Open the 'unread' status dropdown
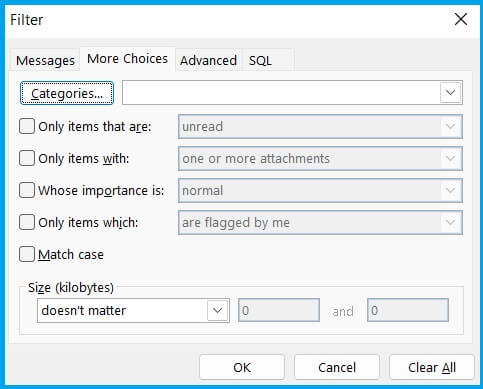Viewport: 483px width, 389px height. point(320,126)
